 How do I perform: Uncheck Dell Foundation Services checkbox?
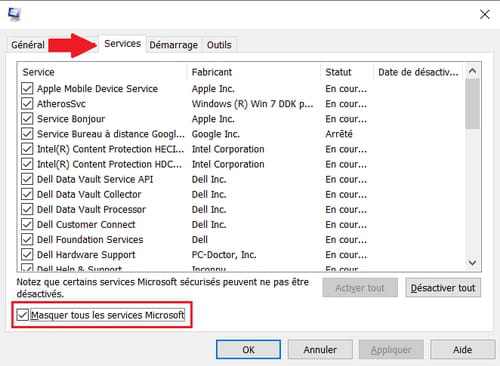click(27, 239)
